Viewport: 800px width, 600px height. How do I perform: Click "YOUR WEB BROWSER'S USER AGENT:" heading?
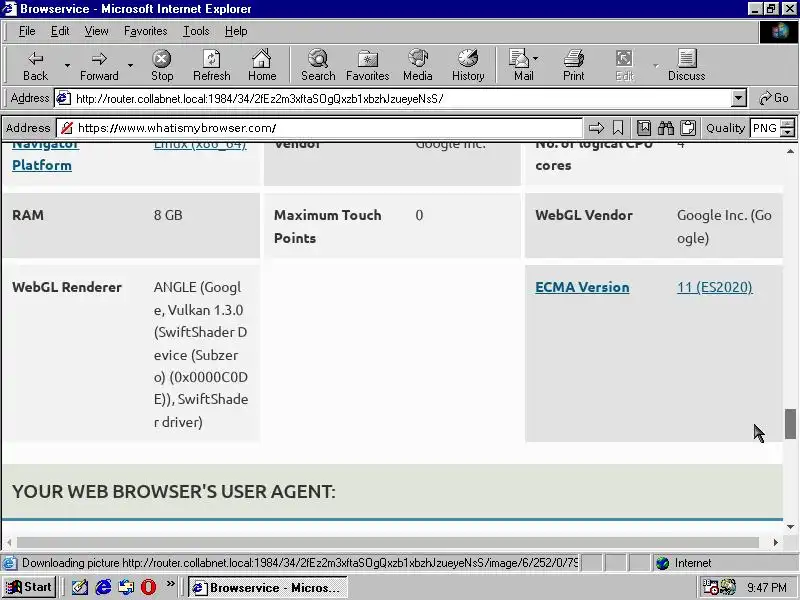(174, 491)
